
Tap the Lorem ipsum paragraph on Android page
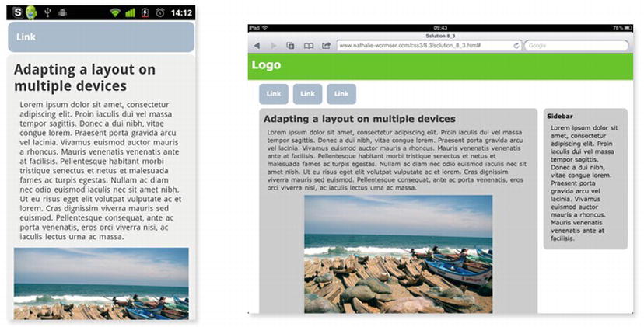click(x=100, y=171)
